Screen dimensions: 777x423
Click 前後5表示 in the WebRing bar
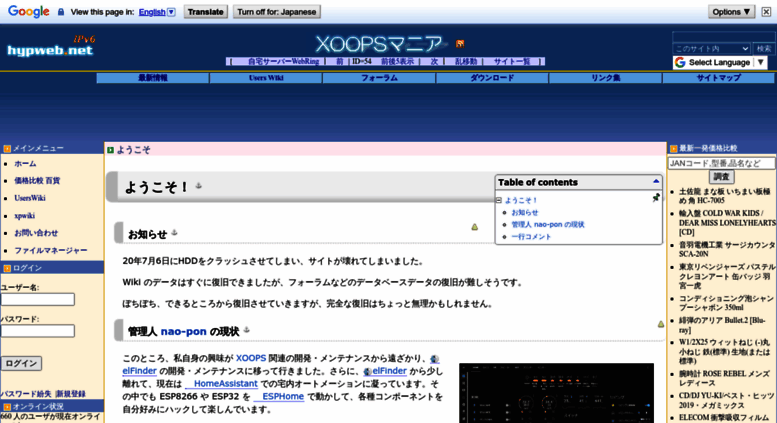(x=397, y=61)
